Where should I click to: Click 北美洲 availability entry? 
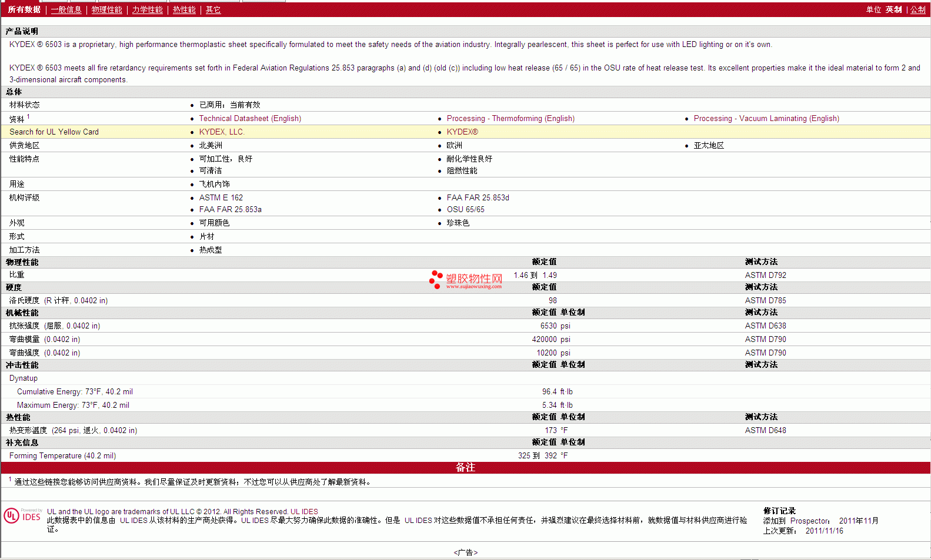[211, 146]
